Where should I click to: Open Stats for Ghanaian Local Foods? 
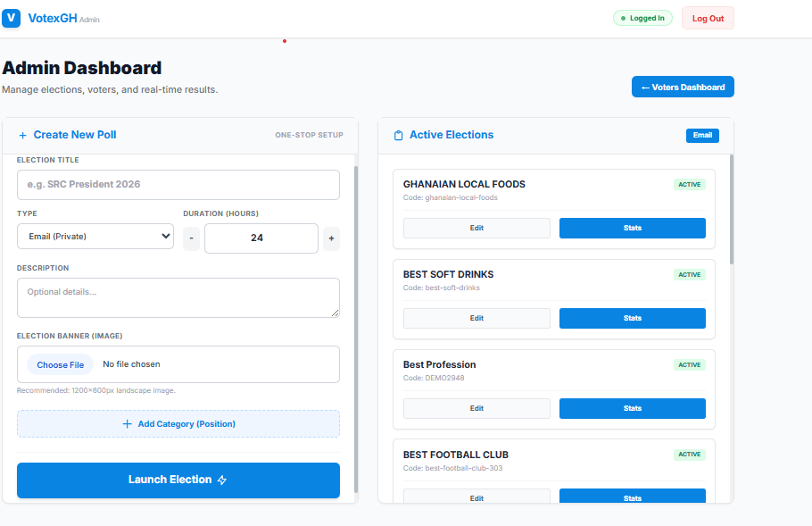(633, 228)
